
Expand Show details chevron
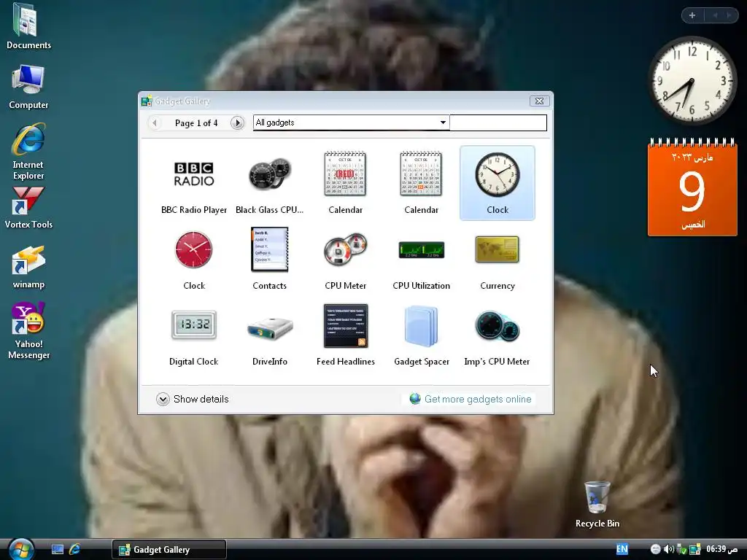pyautogui.click(x=163, y=399)
